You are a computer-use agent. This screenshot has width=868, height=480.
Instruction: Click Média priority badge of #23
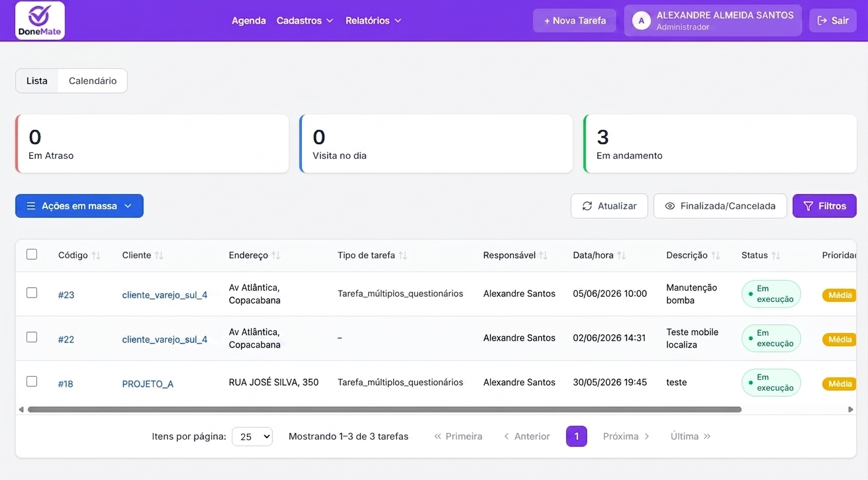[x=839, y=295]
